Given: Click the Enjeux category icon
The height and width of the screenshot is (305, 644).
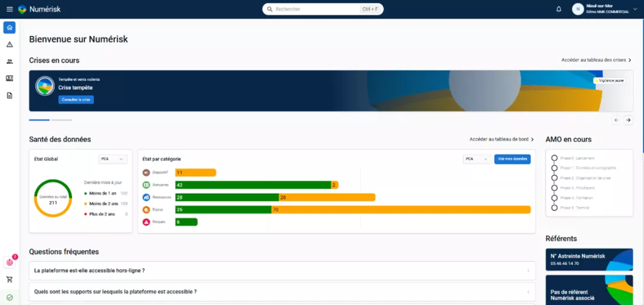Looking at the screenshot, I should [146, 210].
